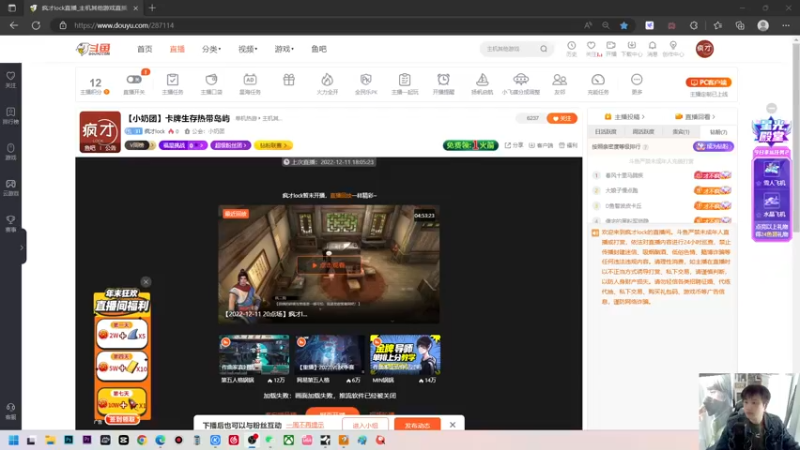
Task: Open the 主播投稿 link
Action: pyautogui.click(x=624, y=117)
